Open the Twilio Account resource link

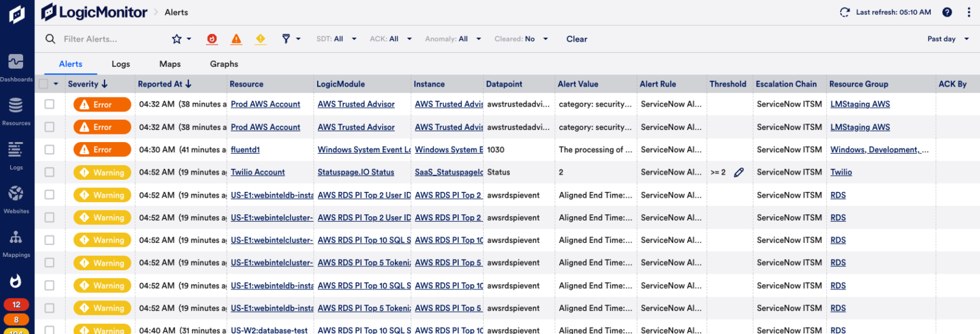[258, 172]
